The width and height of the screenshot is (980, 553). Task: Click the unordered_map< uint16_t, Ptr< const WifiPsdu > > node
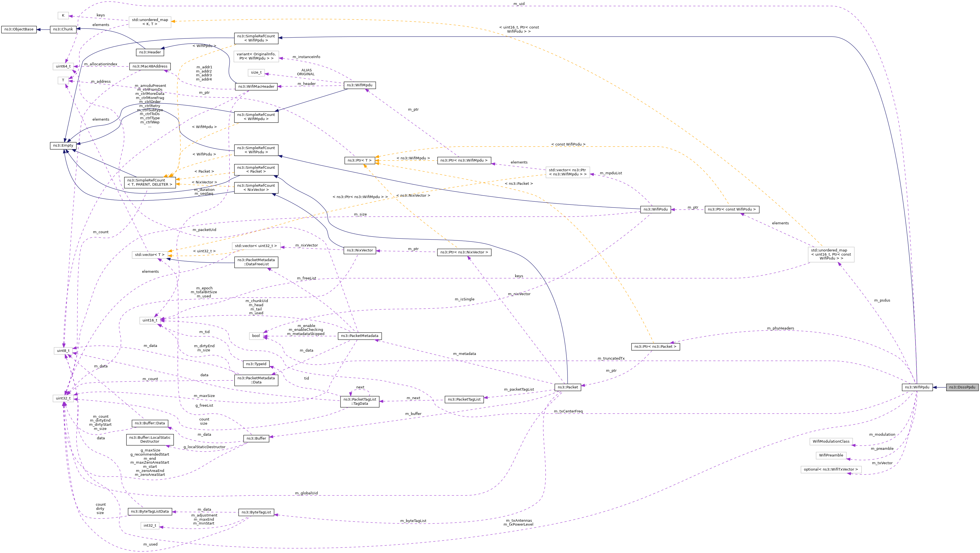click(x=831, y=255)
